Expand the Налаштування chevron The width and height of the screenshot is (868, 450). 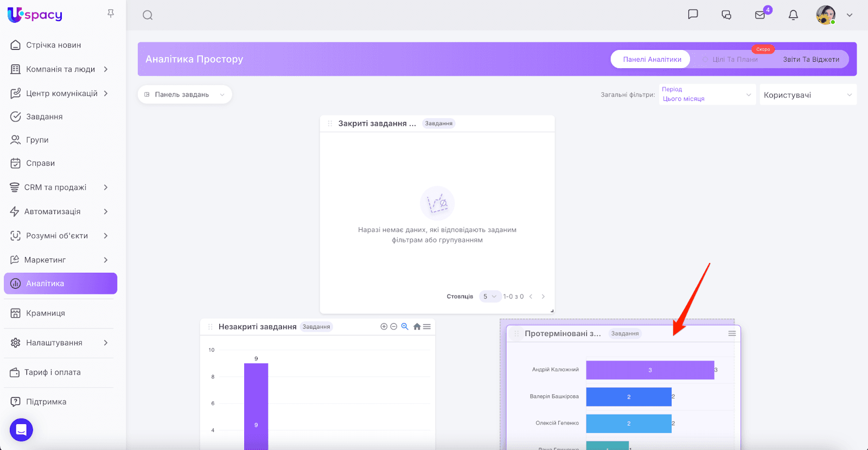pos(106,343)
